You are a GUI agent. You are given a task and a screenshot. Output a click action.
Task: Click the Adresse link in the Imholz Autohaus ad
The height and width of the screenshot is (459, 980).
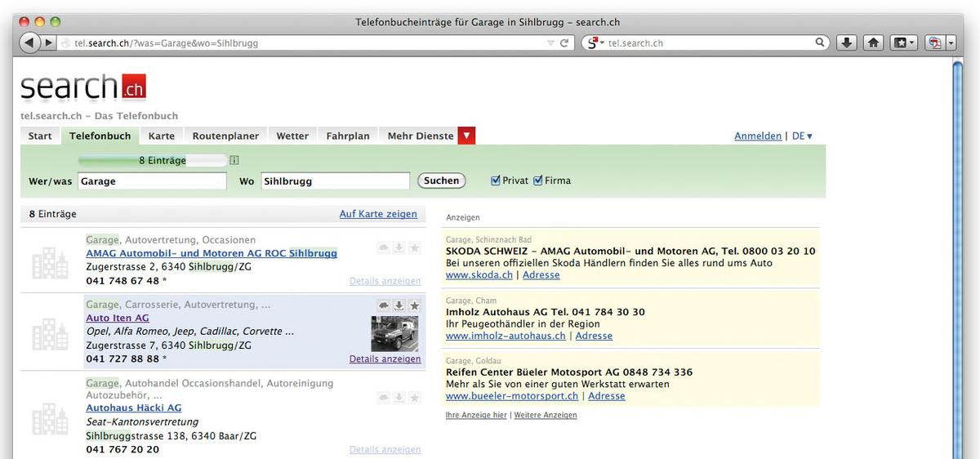click(x=594, y=336)
